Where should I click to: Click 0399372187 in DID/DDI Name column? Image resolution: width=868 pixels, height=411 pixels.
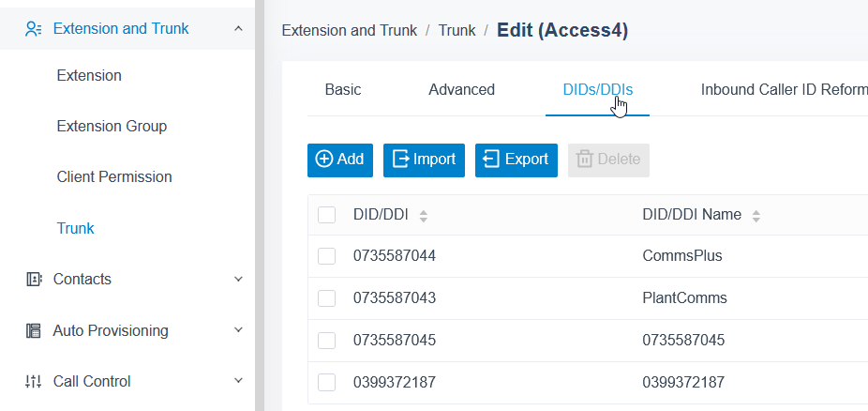click(x=683, y=382)
